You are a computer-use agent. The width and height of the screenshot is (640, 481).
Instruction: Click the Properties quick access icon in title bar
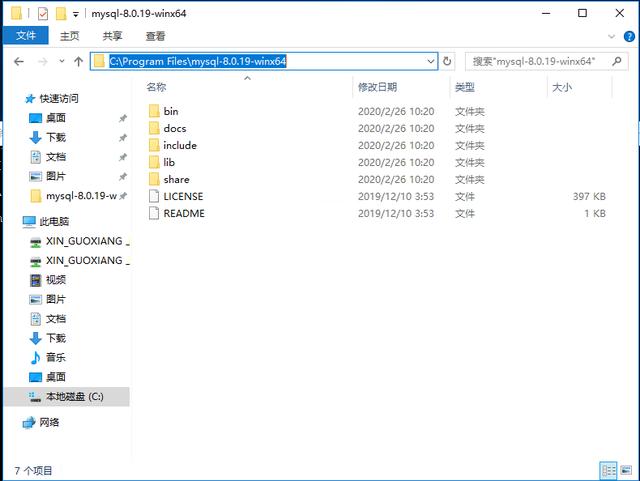point(43,13)
